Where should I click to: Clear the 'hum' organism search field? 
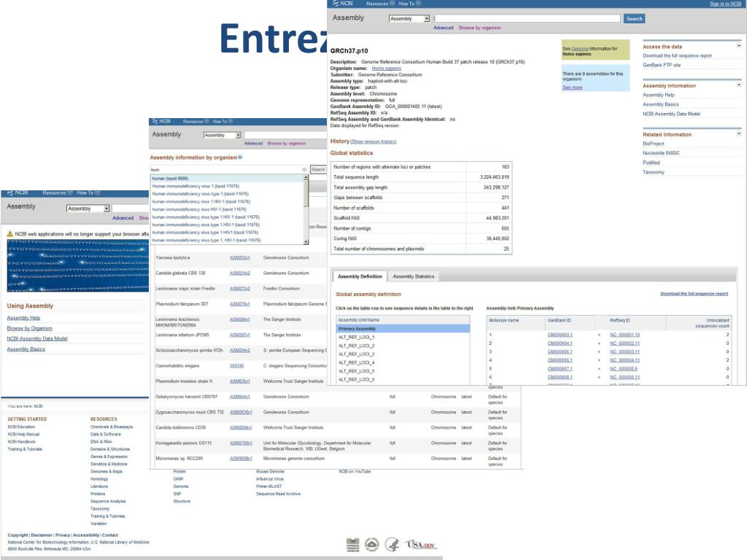304,169
